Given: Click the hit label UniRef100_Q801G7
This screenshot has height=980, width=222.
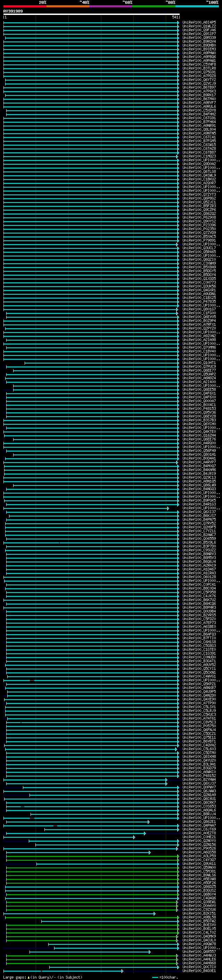Looking at the screenshot, I should (199, 309).
